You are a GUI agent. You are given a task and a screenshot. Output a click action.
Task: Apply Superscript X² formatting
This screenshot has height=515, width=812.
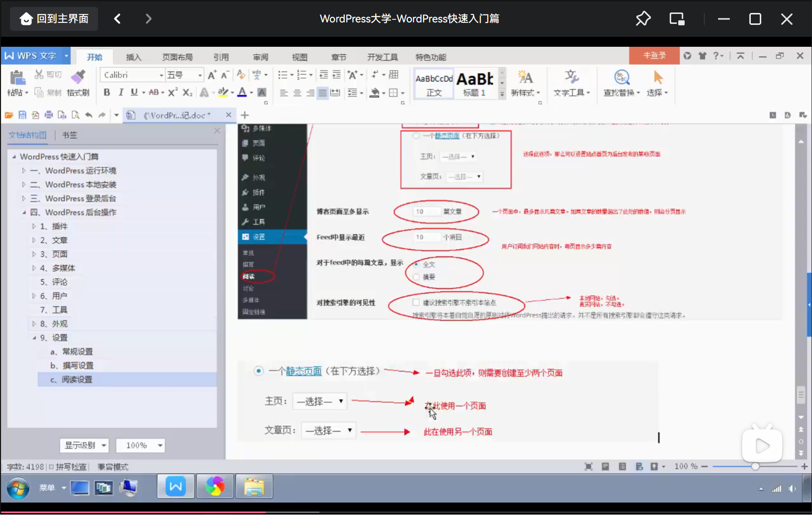pos(173,93)
